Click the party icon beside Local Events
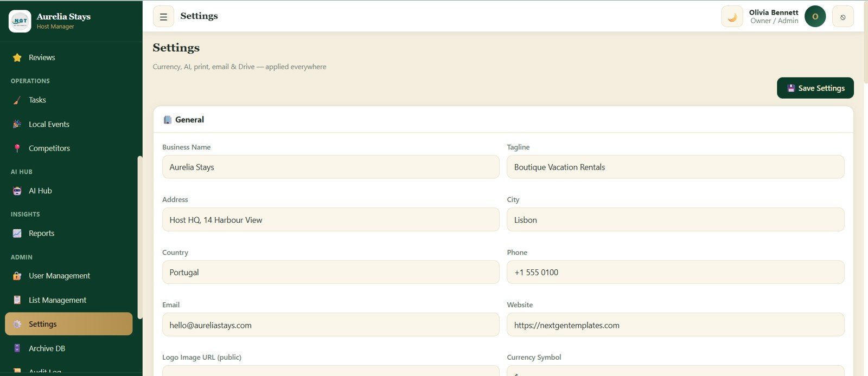Image resolution: width=868 pixels, height=376 pixels. 17,124
